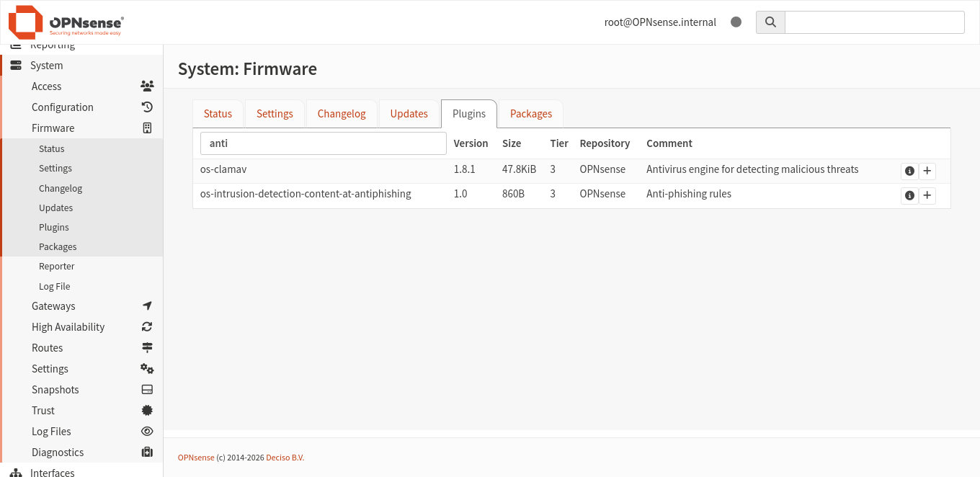980x477 pixels.
Task: Click the Anti-phishing rules comment
Action: click(x=689, y=194)
